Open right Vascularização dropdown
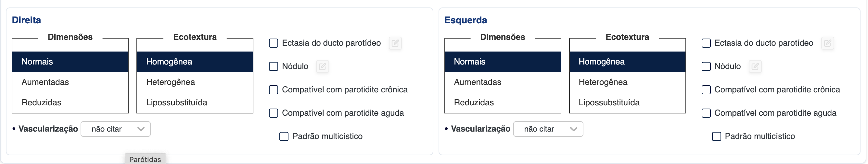 116,129
